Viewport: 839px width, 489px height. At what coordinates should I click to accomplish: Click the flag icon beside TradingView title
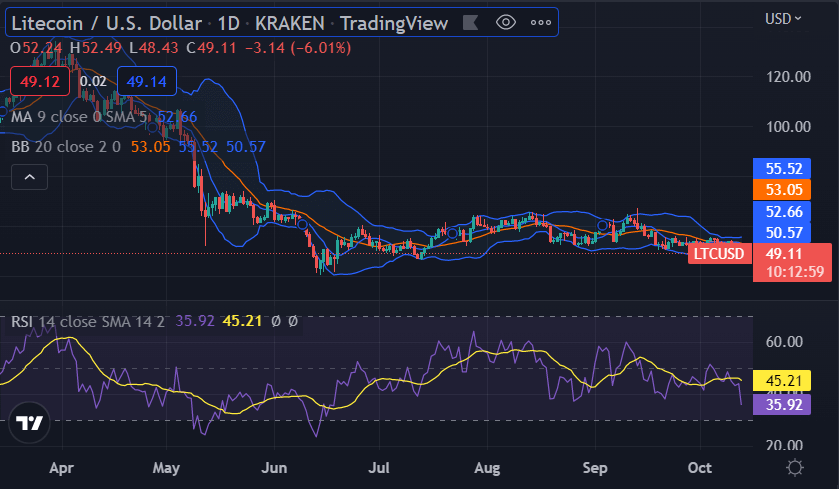click(470, 22)
